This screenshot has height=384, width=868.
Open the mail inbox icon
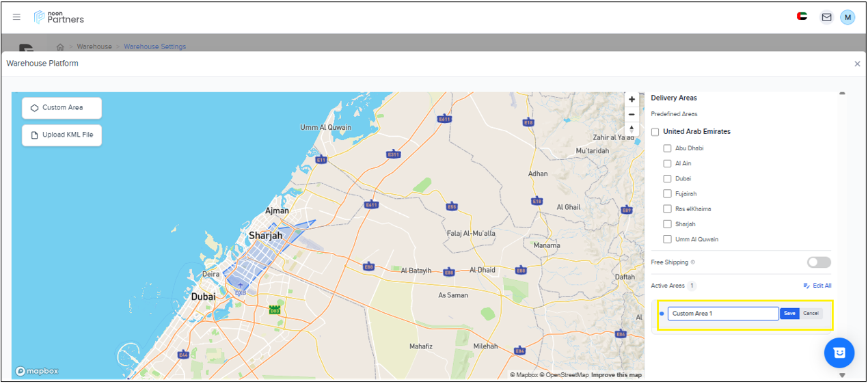click(826, 17)
